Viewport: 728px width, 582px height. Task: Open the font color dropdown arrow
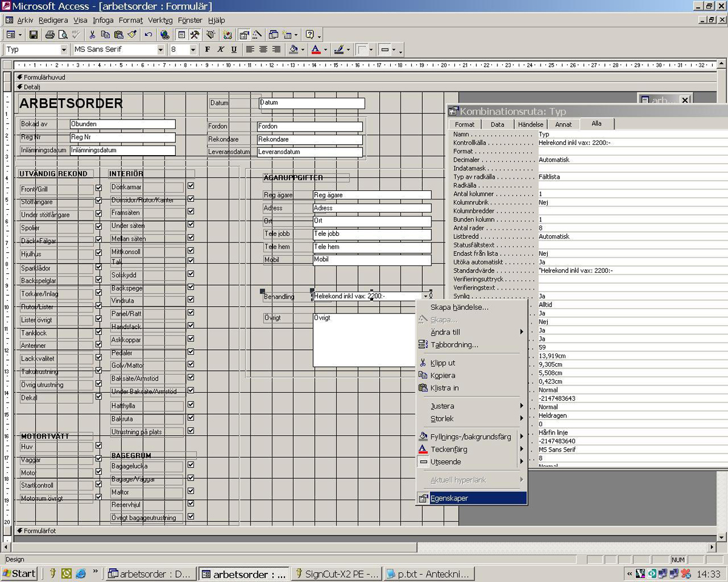point(325,50)
